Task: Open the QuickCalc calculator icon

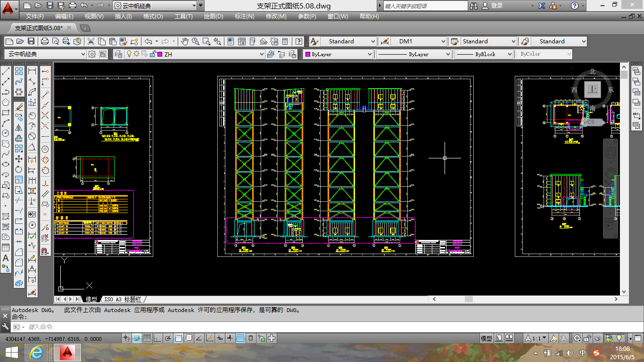Action: [285, 41]
